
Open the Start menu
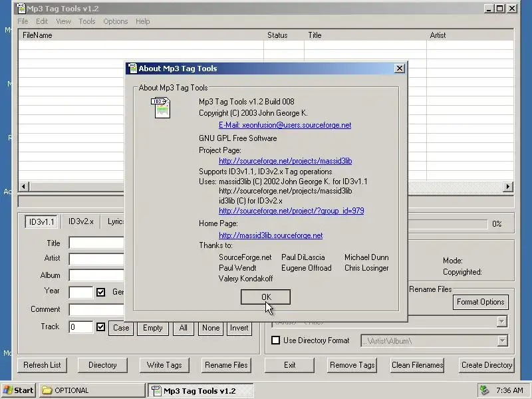[19, 390]
